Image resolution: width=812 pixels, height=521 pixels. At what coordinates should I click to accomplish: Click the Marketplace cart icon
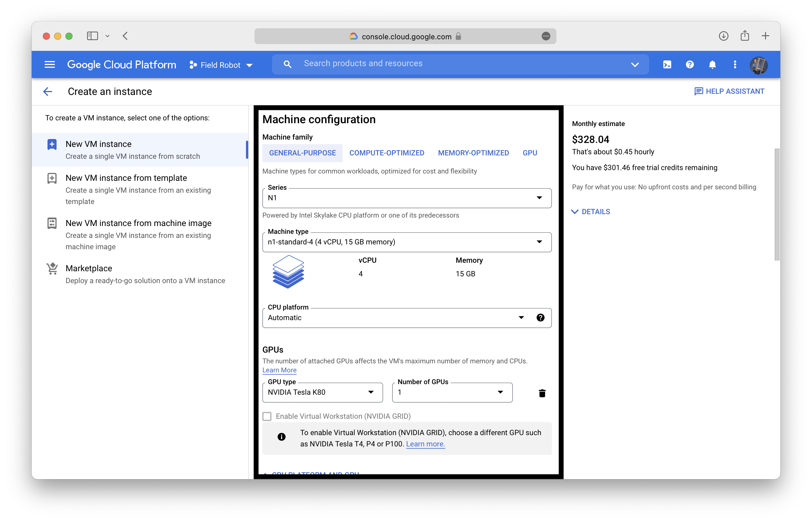click(52, 269)
